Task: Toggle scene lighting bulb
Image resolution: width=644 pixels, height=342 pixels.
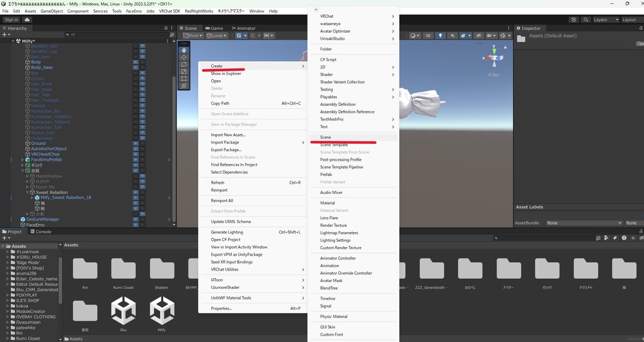Action: (x=441, y=35)
